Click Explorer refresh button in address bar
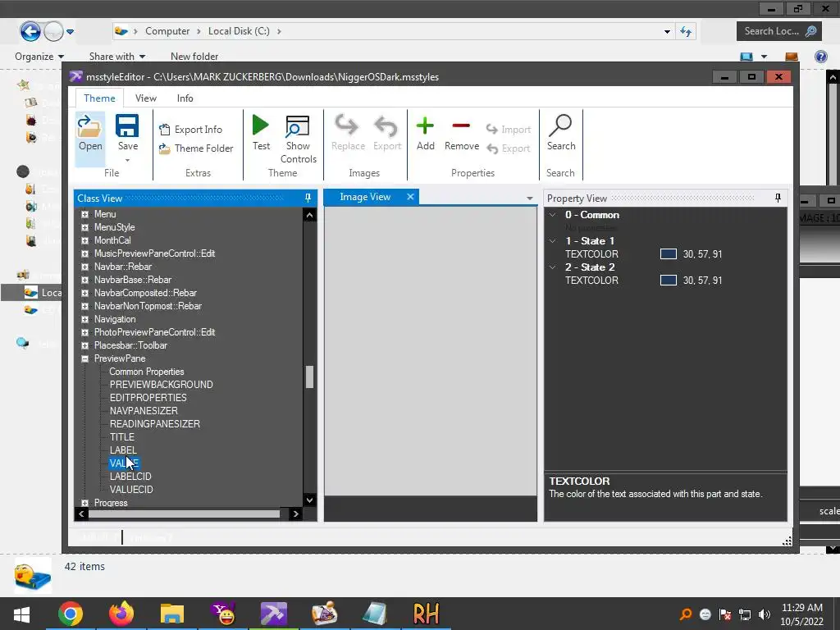 [686, 31]
